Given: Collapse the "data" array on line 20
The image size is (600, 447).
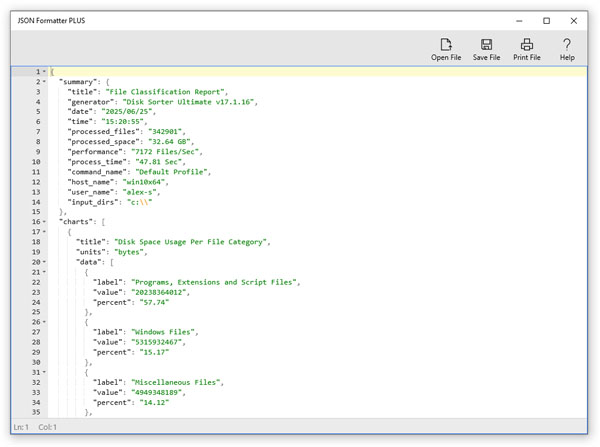Looking at the screenshot, I should (x=44, y=262).
